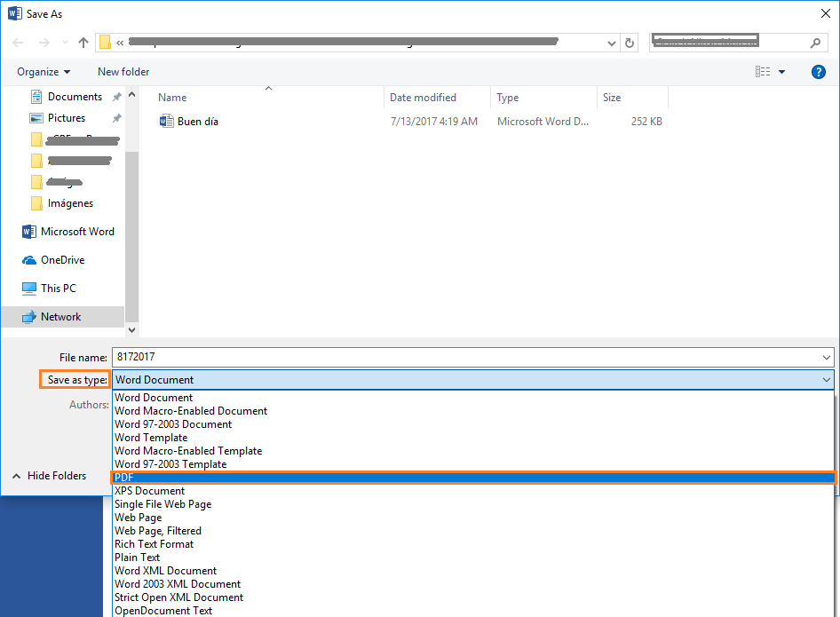Click the Network icon in sidebar
The image size is (840, 617).
(29, 317)
